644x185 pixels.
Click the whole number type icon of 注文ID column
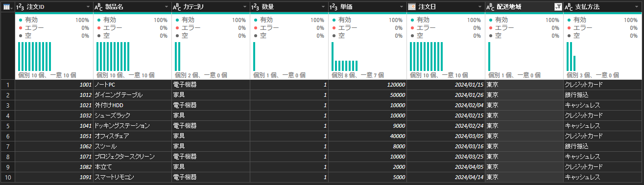pyautogui.click(x=21, y=6)
